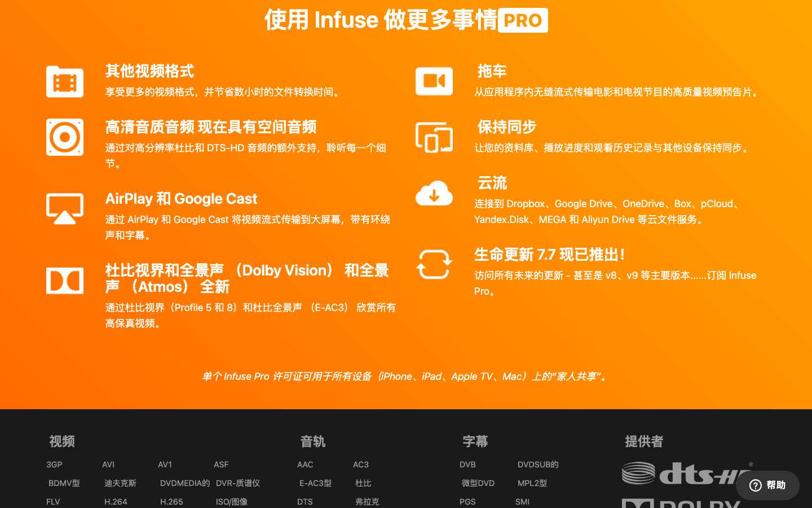Click the DVR-质谱仪 format entry

pyautogui.click(x=238, y=483)
